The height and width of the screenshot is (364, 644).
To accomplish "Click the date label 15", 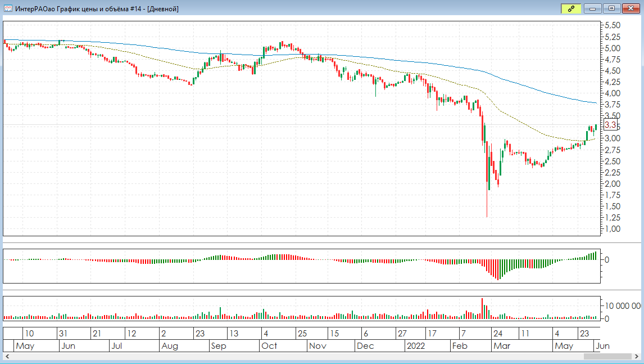I will (x=335, y=334).
